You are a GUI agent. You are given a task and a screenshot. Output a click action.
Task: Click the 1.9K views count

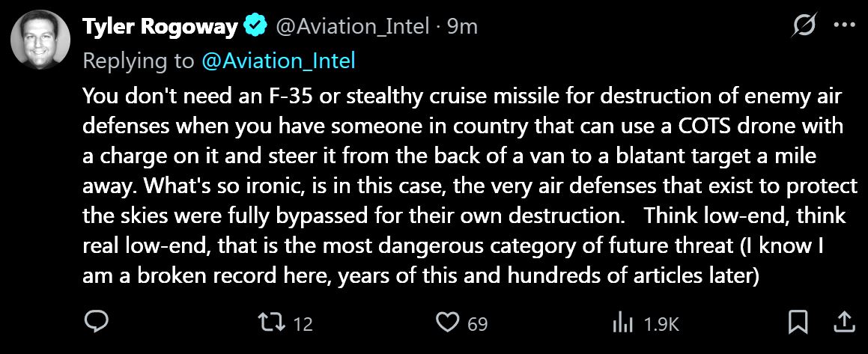coord(661,324)
